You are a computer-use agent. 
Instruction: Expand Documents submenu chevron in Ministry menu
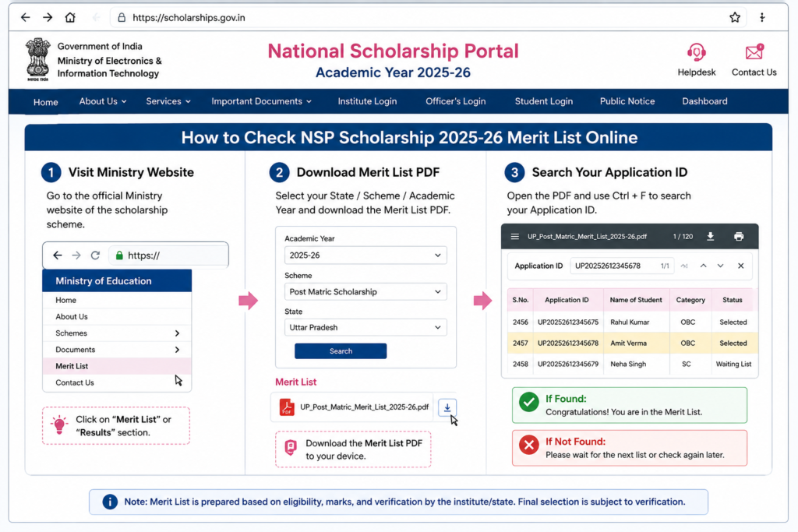click(177, 350)
